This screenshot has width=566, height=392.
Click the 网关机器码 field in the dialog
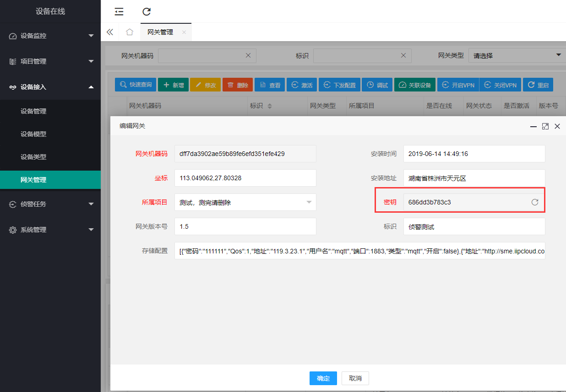[x=245, y=154]
